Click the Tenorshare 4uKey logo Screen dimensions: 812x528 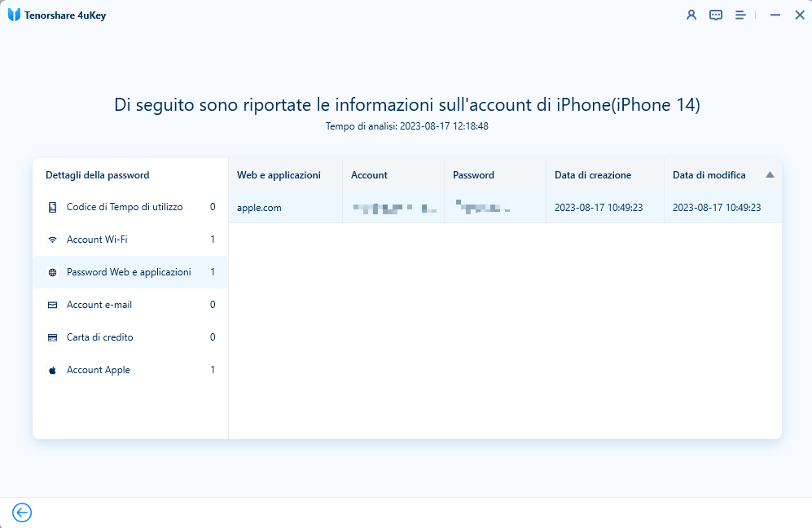14,15
